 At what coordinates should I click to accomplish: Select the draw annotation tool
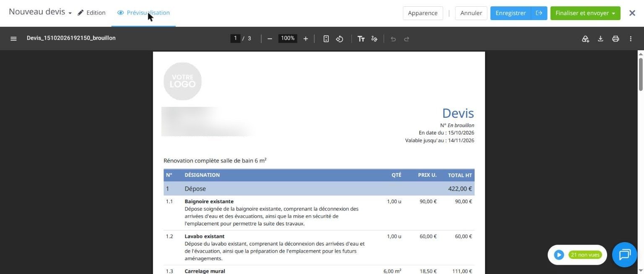[374, 39]
